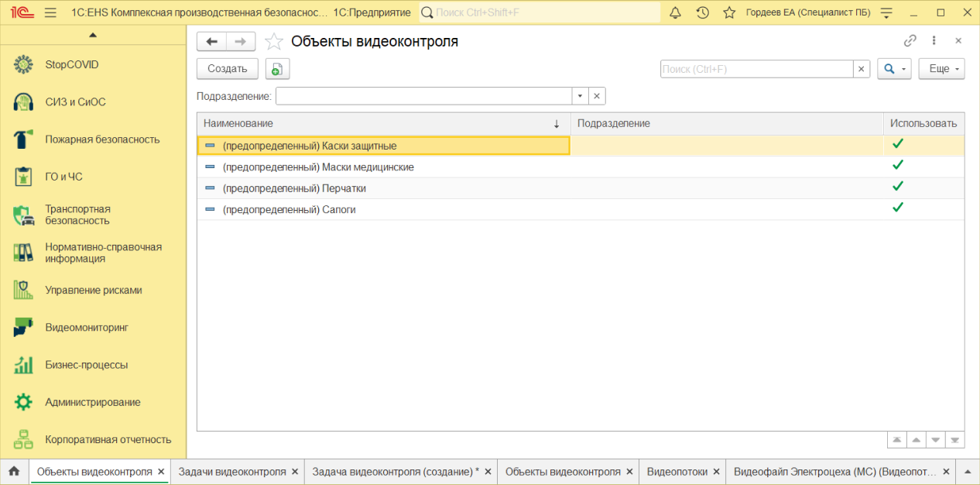This screenshot has height=485, width=980.
Task: Open the notifications bell icon
Action: click(675, 12)
